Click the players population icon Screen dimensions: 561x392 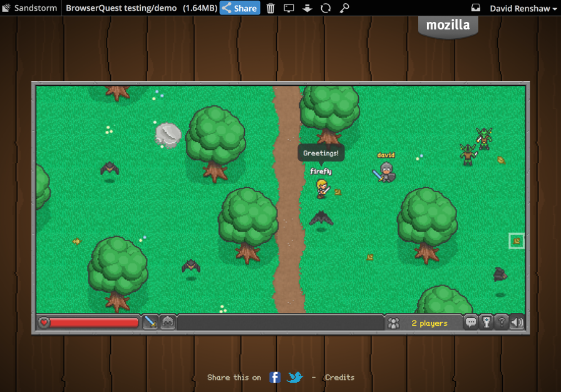[394, 323]
